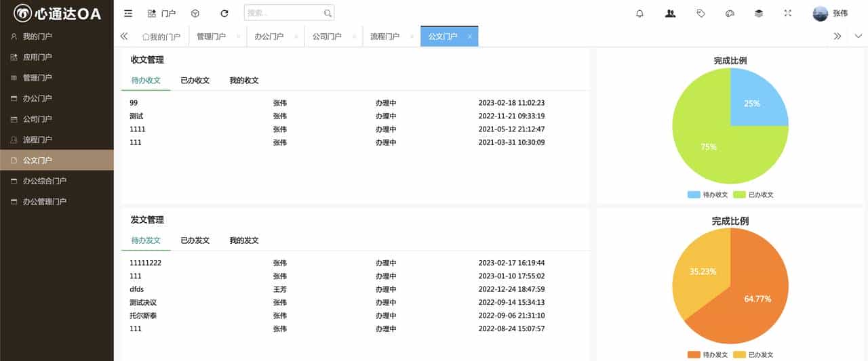Close the 管理门户 tab
The height and width of the screenshot is (361, 868).
pyautogui.click(x=238, y=37)
